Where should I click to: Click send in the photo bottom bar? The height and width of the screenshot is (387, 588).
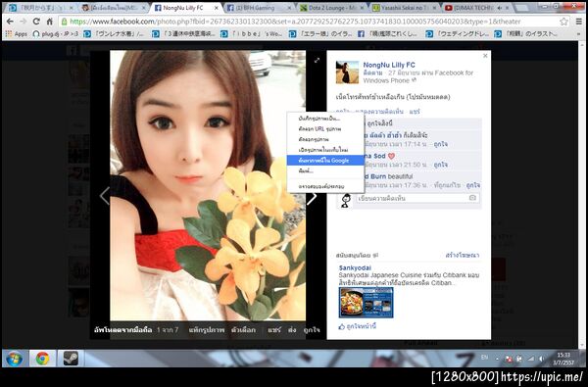click(x=292, y=330)
